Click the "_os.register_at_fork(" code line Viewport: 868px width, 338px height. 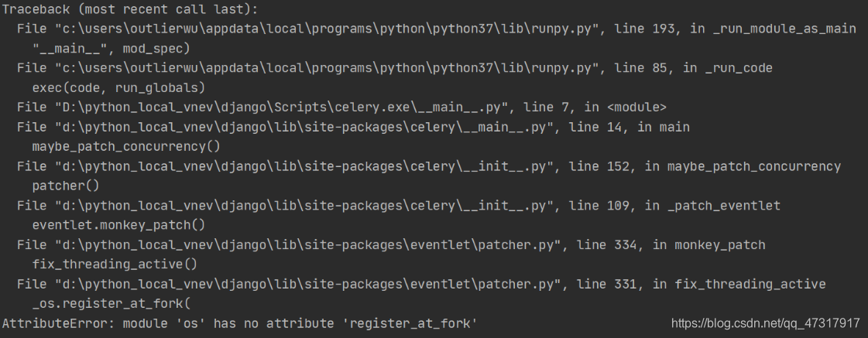click(112, 303)
